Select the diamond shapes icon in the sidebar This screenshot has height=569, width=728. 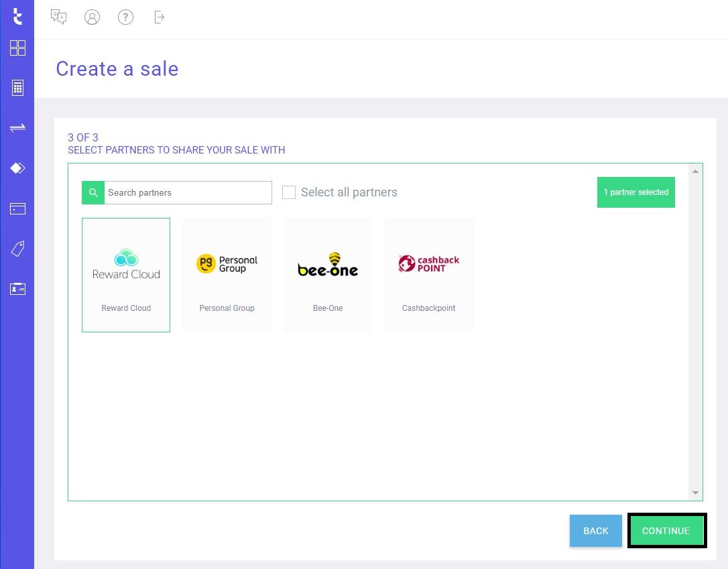17,168
